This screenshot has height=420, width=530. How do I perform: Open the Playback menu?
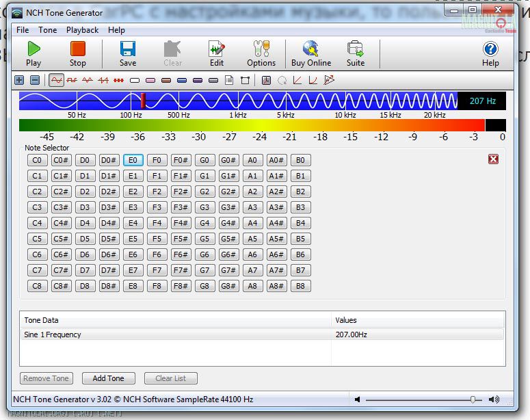(83, 30)
